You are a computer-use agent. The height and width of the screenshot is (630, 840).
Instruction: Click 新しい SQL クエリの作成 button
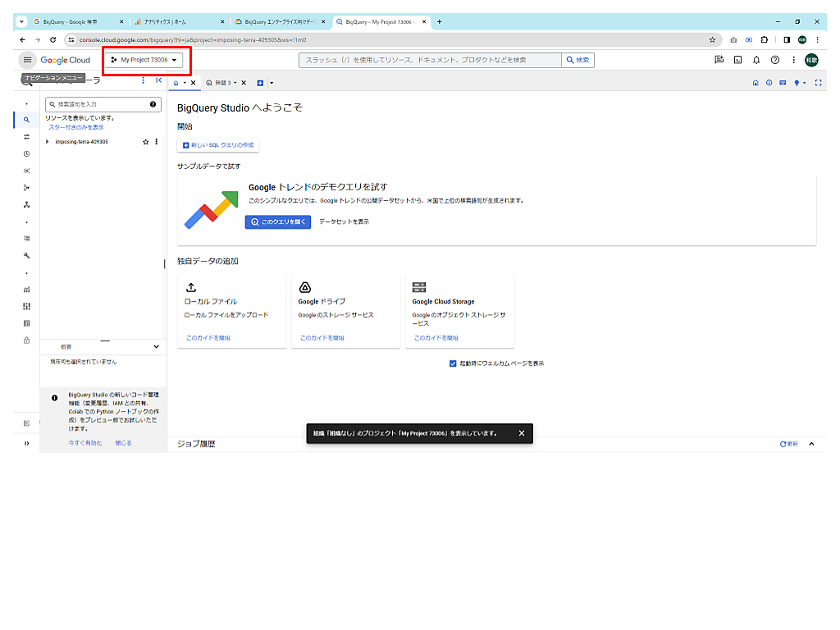click(218, 145)
